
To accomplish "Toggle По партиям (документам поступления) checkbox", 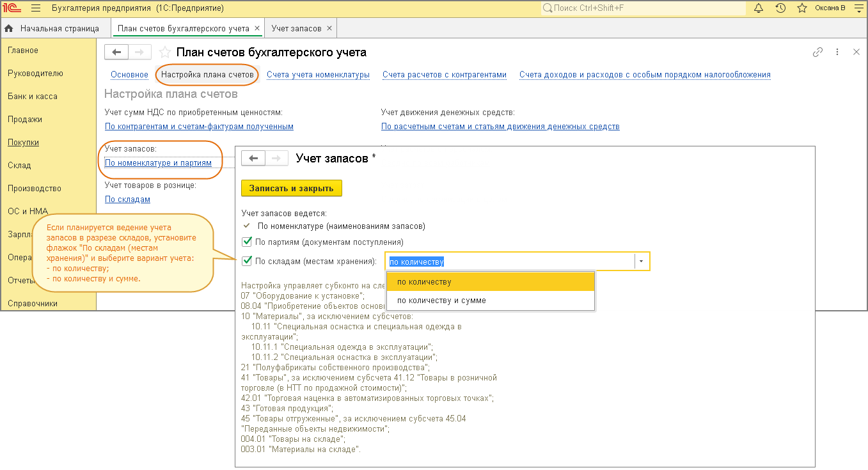I will [x=247, y=242].
